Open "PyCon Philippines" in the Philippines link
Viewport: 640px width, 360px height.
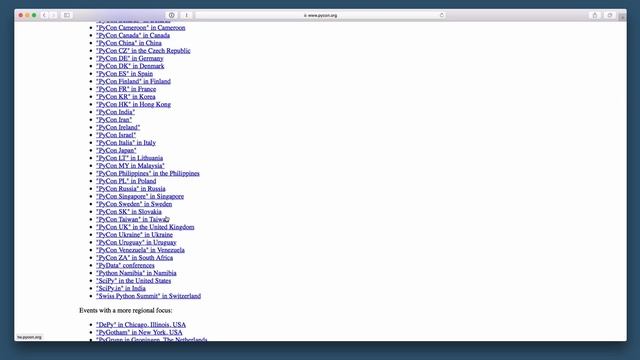click(148, 173)
